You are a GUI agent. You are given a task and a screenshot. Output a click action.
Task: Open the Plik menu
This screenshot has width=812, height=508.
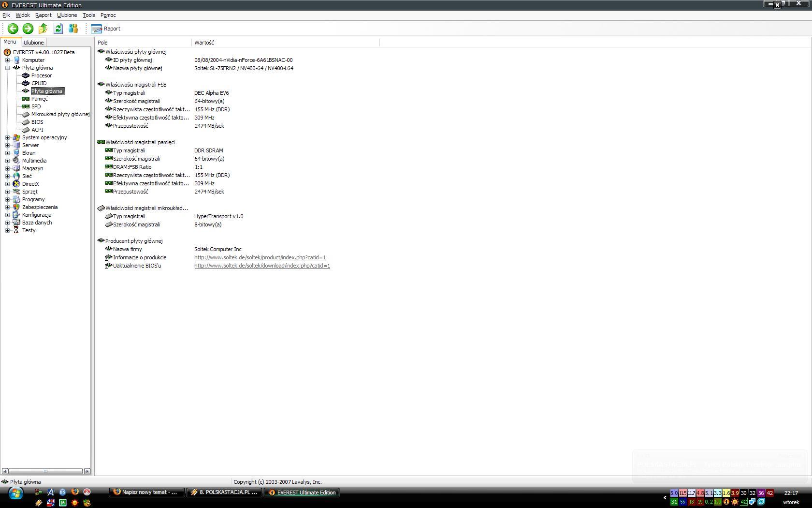click(6, 15)
